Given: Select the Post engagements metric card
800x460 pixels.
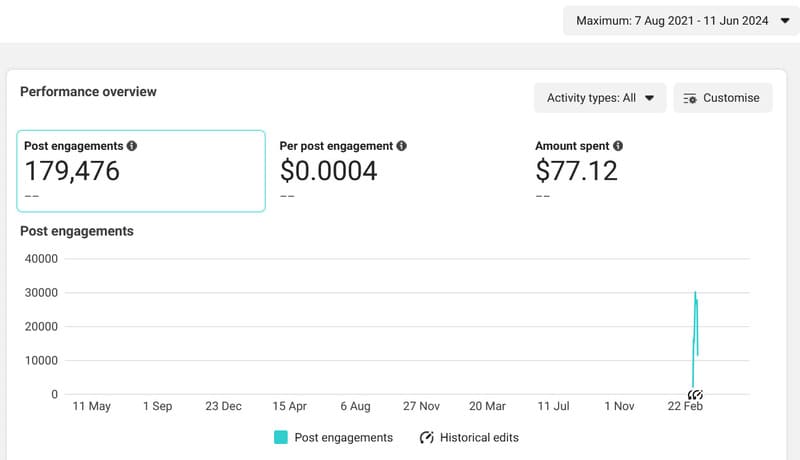Looking at the screenshot, I should pos(141,171).
